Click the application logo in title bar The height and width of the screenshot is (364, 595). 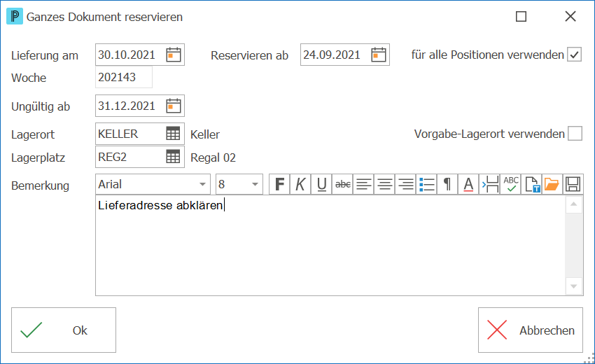15,16
